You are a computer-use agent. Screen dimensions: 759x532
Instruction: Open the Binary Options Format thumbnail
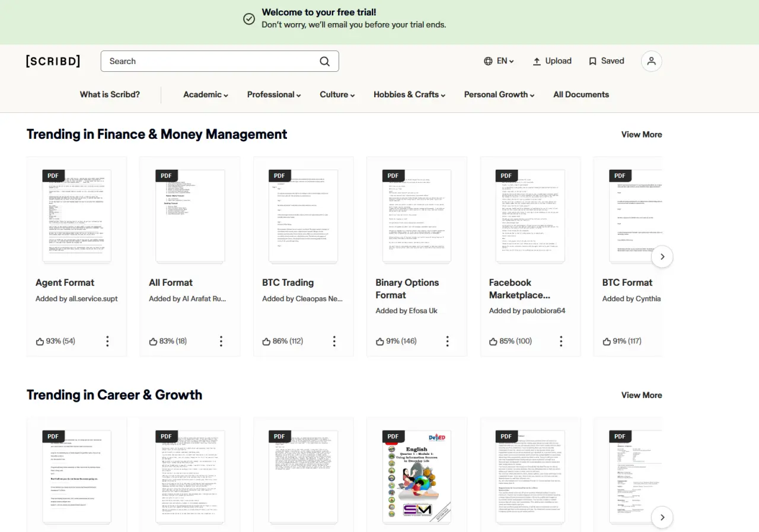(417, 216)
